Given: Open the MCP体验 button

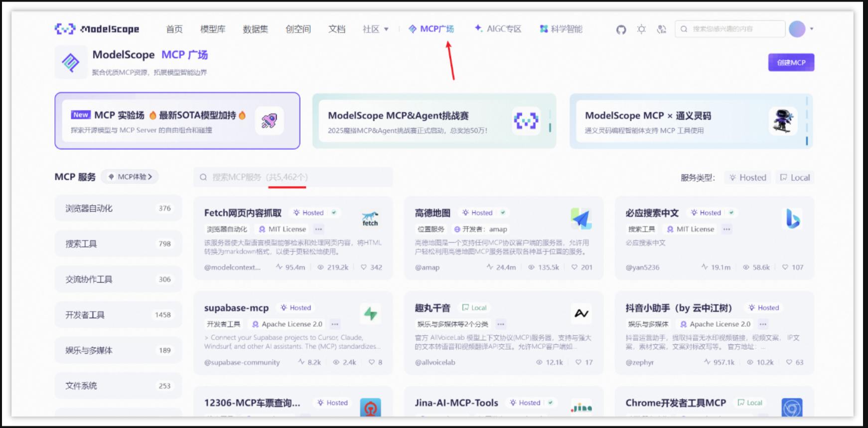Looking at the screenshot, I should [130, 177].
